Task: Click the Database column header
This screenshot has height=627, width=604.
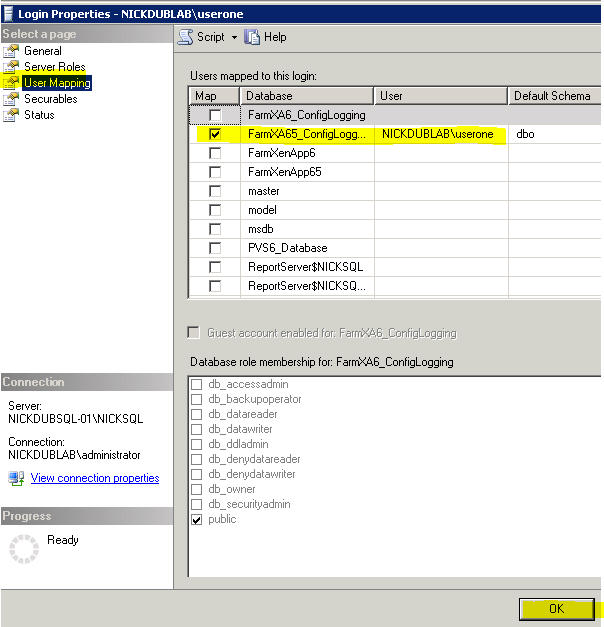Action: [x=306, y=96]
